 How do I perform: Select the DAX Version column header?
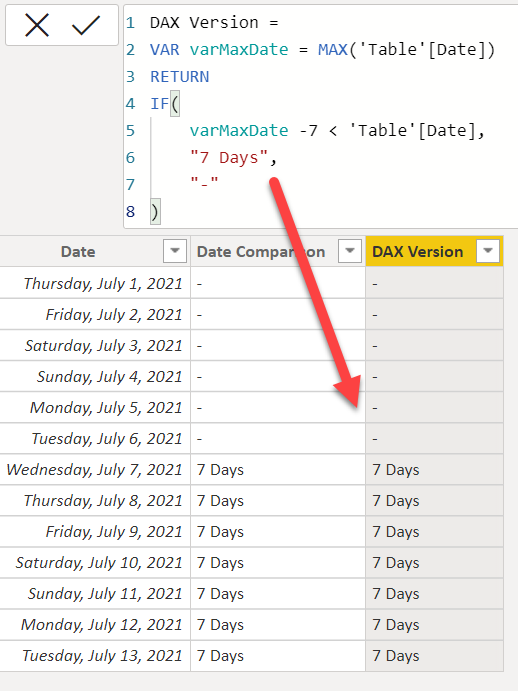tap(417, 252)
